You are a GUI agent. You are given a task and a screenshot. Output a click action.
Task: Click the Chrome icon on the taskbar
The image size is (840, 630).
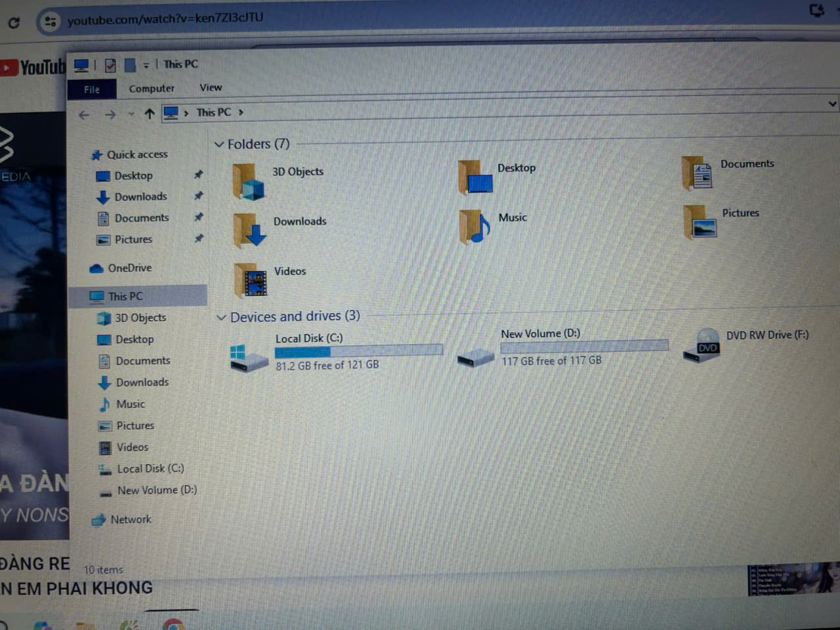click(173, 624)
